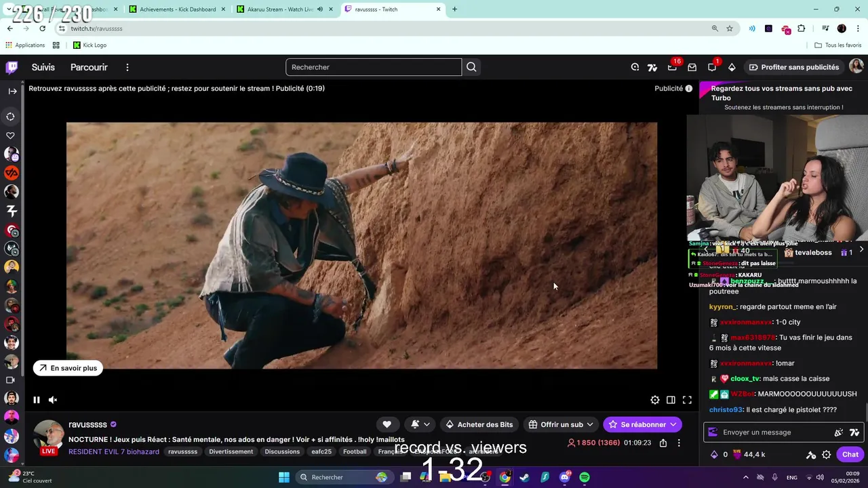Open RESIDENT EVIL 7 biohazard category link
The width and height of the screenshot is (868, 488).
(114, 451)
